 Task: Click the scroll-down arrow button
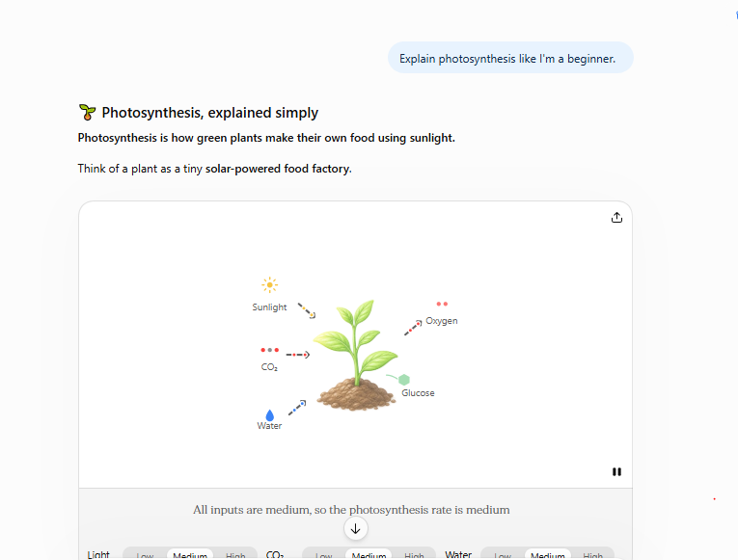coord(355,528)
